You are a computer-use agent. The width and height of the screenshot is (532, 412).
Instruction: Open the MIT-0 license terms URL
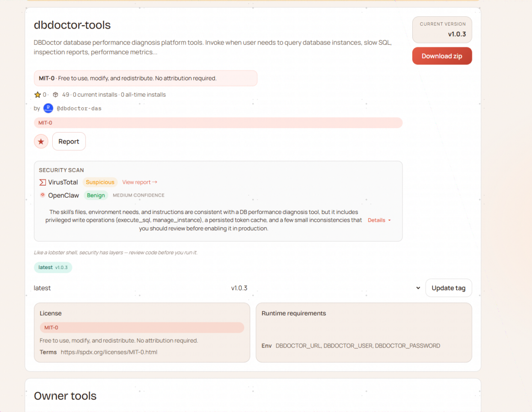pos(109,352)
